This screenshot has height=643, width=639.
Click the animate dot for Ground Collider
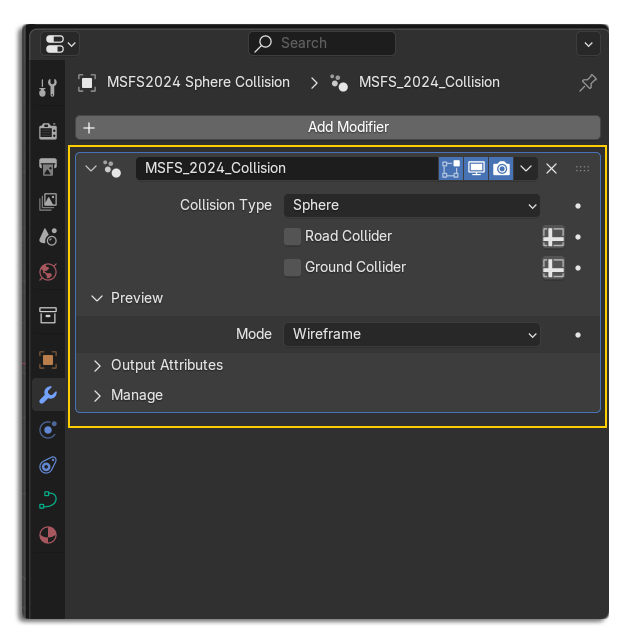pyautogui.click(x=578, y=268)
